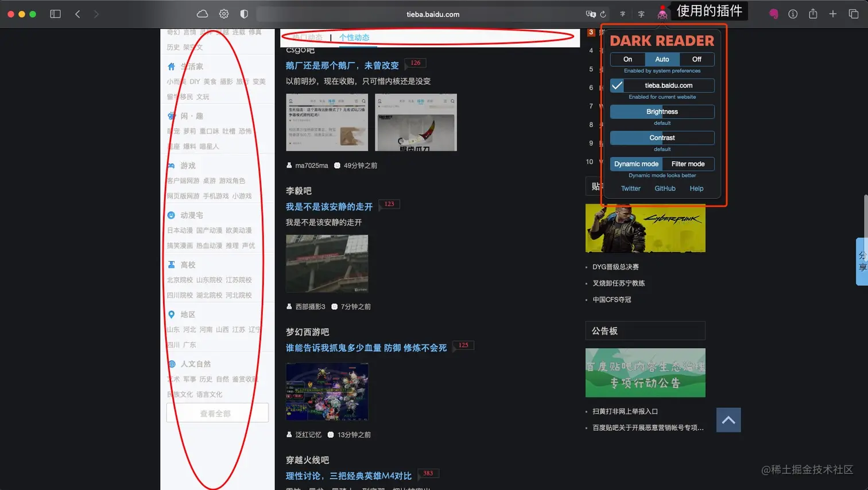The image size is (868, 490).
Task: Open the 叉烧卸任苏宁教练 link
Action: pos(618,283)
